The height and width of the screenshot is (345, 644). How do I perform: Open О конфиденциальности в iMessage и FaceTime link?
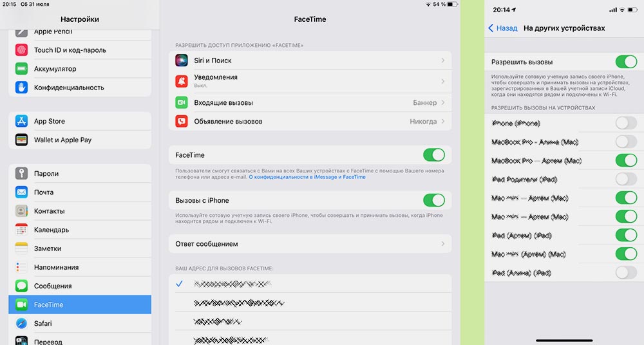click(307, 177)
